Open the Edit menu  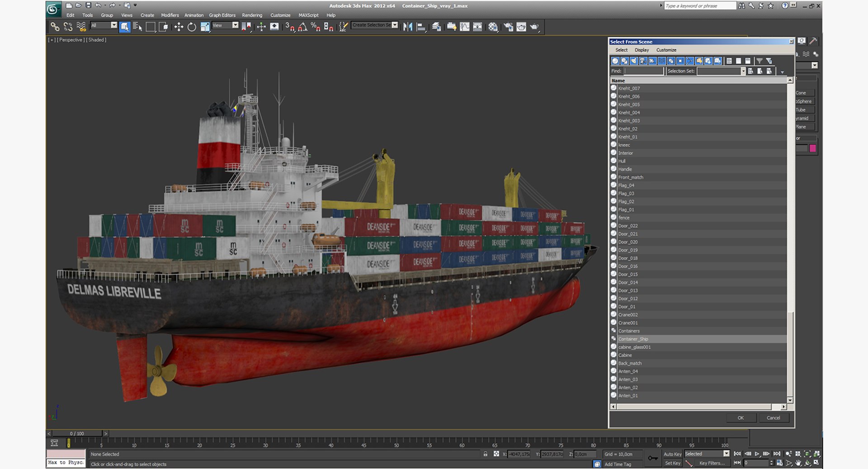point(71,15)
